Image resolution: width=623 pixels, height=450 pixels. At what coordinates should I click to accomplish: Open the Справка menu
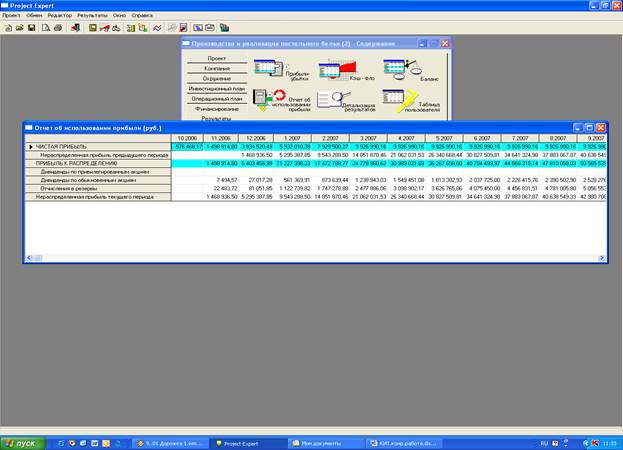pos(142,16)
